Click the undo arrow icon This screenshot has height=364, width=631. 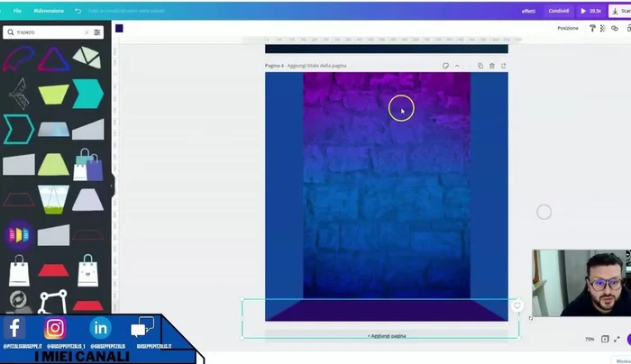(78, 11)
